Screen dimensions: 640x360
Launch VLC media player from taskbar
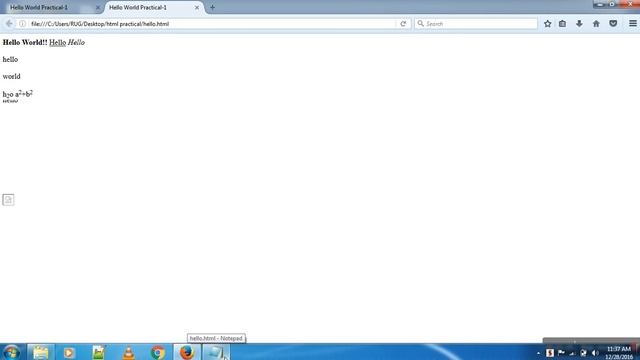(x=128, y=352)
